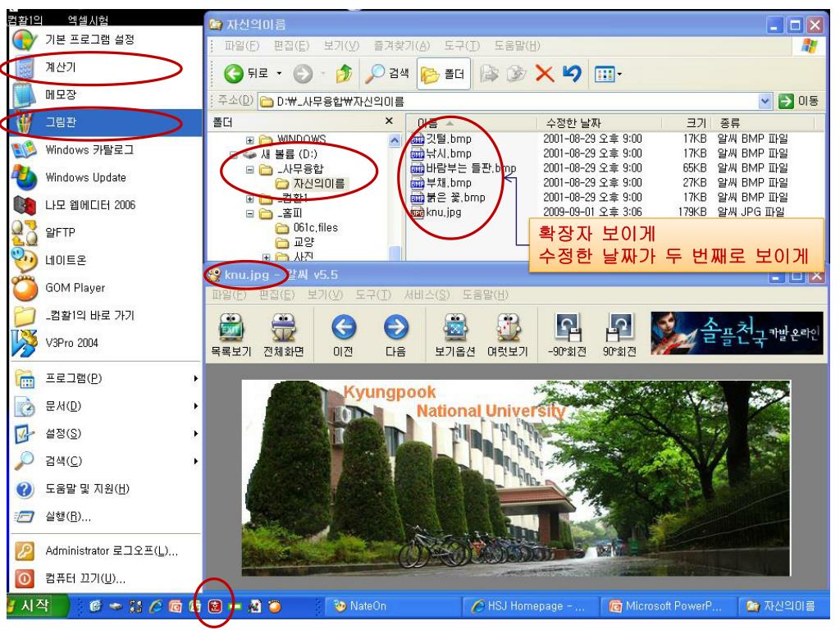Open the 뒤로 history dropdown arrow
The height and width of the screenshot is (630, 840).
(279, 73)
